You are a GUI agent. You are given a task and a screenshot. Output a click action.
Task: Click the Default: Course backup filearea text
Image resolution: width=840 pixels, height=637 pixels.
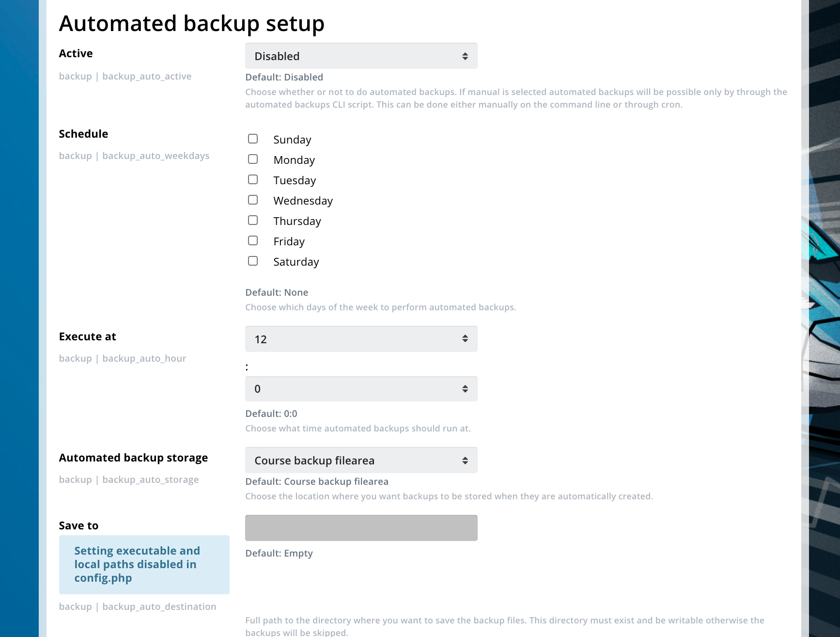tap(317, 481)
